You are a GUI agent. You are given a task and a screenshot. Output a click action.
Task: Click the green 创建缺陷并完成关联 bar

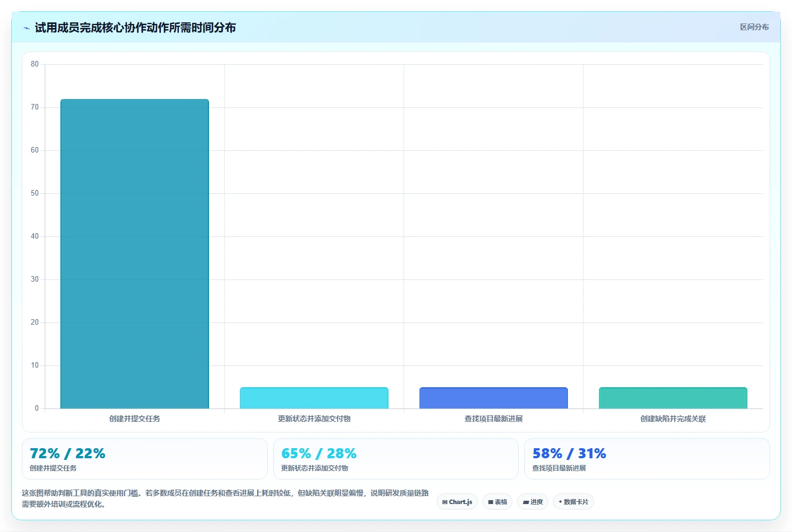pos(673,398)
